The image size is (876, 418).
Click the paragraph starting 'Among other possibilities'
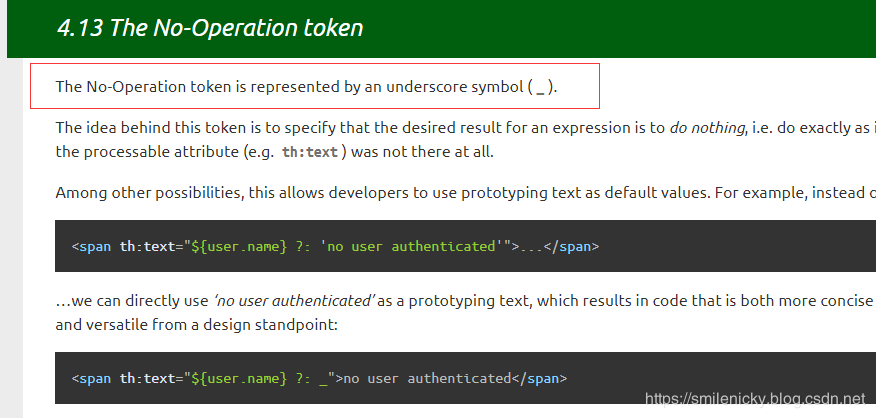465,193
